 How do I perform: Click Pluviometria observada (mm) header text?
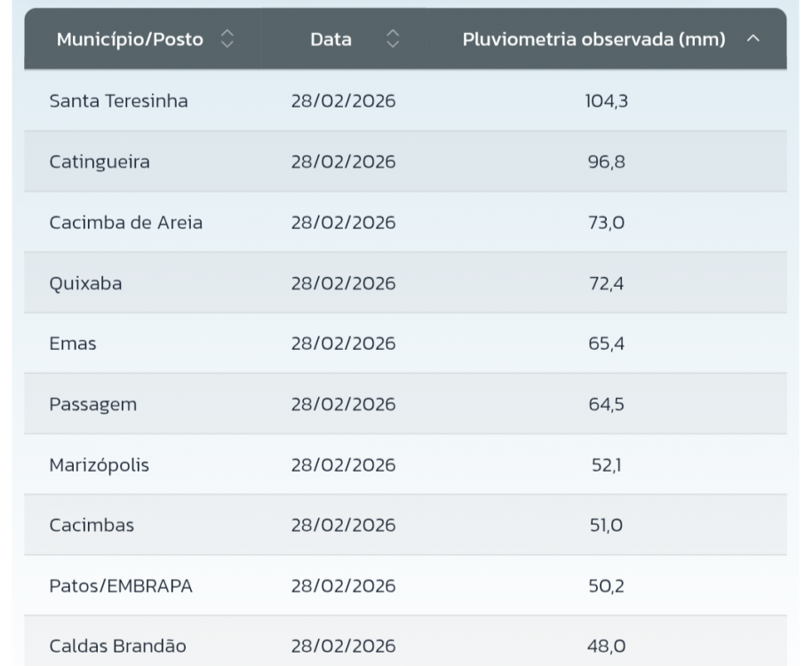(x=593, y=39)
